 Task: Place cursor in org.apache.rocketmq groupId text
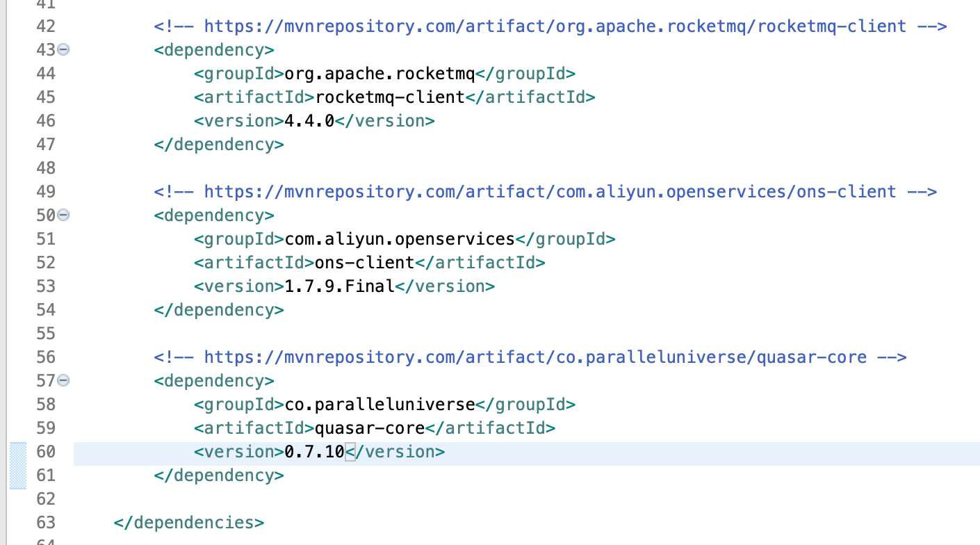tap(379, 74)
